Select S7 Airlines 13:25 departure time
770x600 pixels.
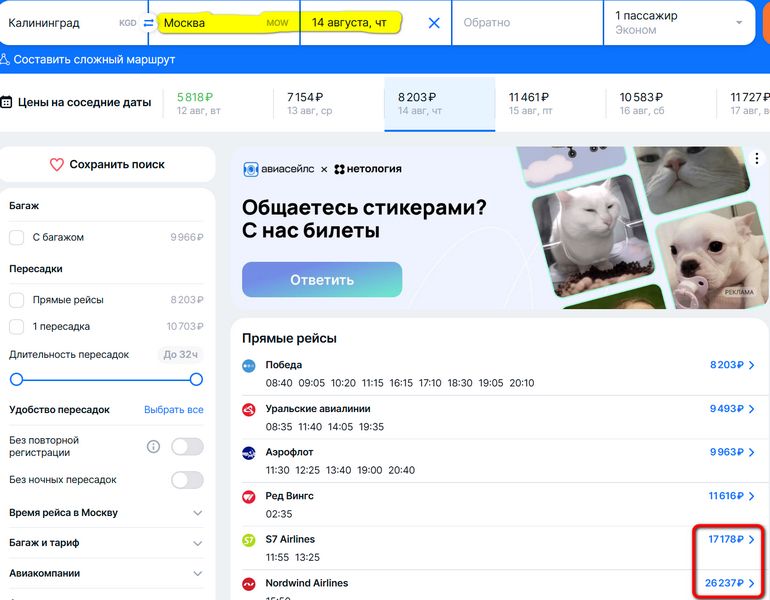coord(307,557)
